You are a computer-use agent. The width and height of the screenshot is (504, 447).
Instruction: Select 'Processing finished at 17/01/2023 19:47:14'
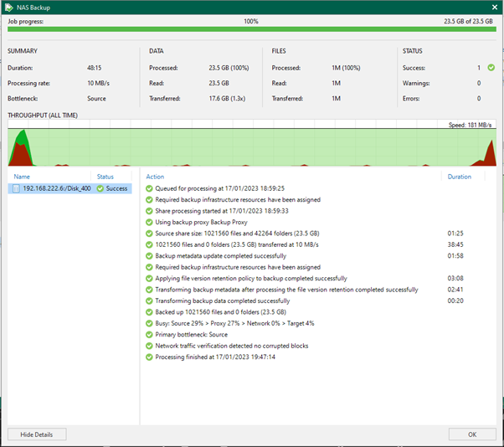215,357
